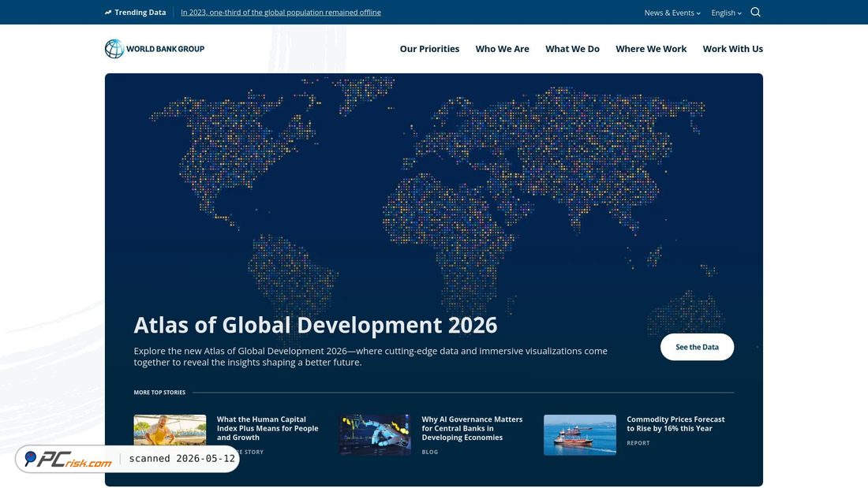
Task: Open the Where We Work menu
Action: click(651, 49)
